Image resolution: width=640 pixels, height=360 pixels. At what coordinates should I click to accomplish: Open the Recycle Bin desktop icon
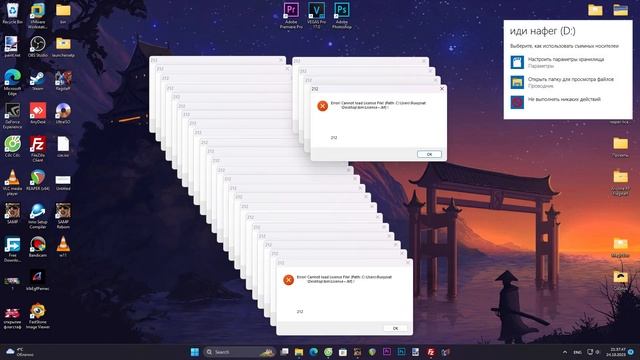pyautogui.click(x=12, y=13)
